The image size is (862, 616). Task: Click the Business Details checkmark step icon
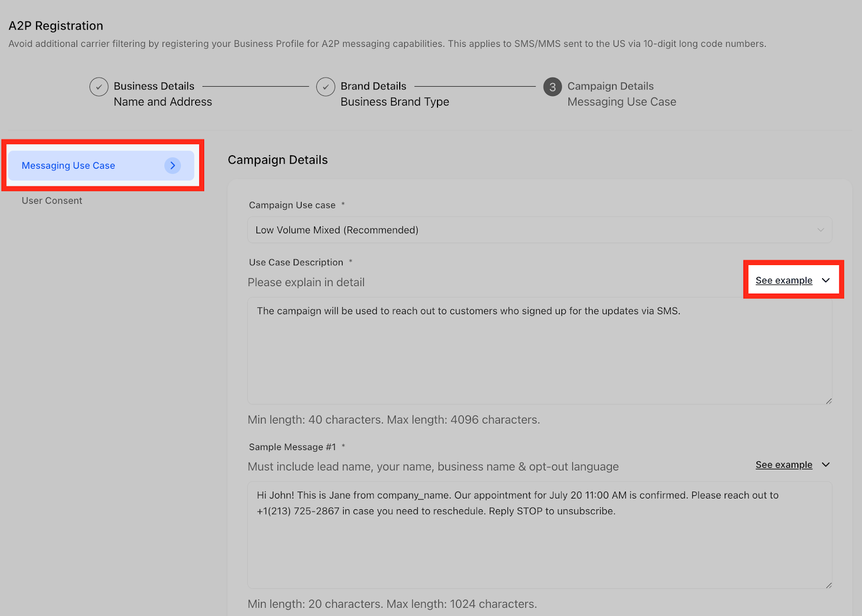pyautogui.click(x=99, y=87)
